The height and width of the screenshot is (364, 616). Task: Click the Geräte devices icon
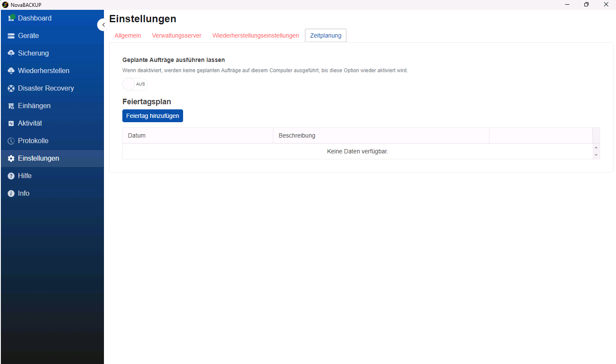pos(11,36)
